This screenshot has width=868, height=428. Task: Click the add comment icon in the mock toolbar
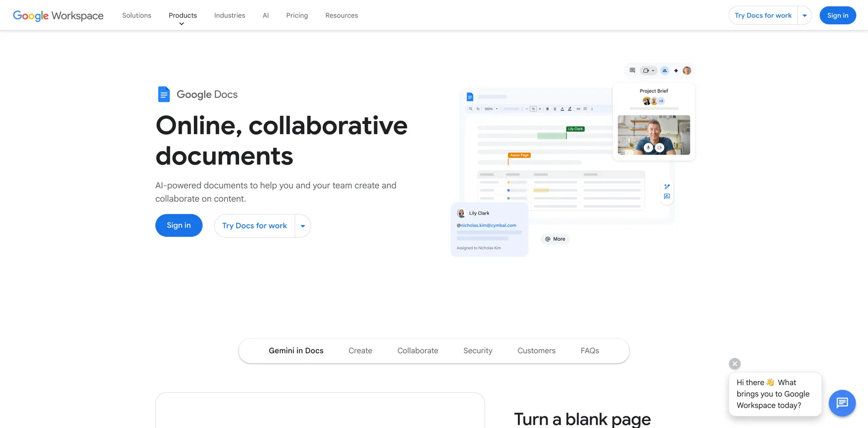[585, 109]
